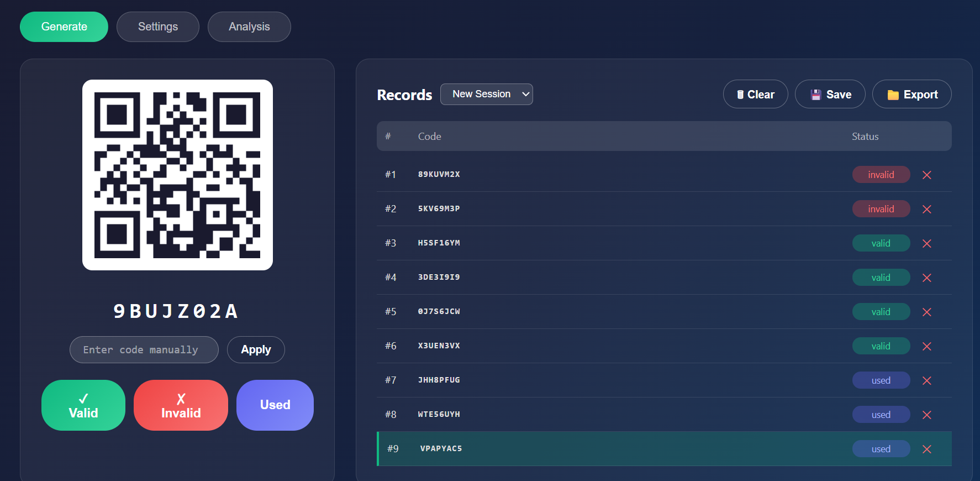Select code JHH8PFUG in the table
Screen dimensions: 980x481
(439, 380)
